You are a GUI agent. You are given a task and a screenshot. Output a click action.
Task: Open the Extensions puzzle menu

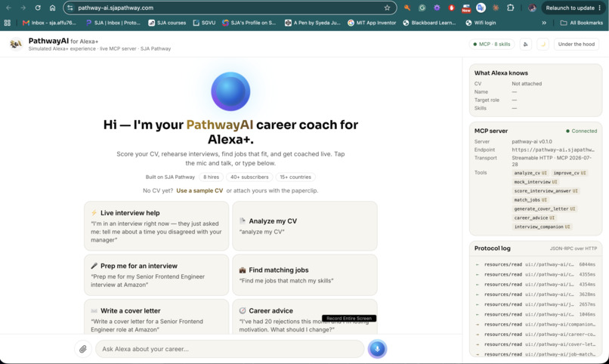(x=510, y=8)
